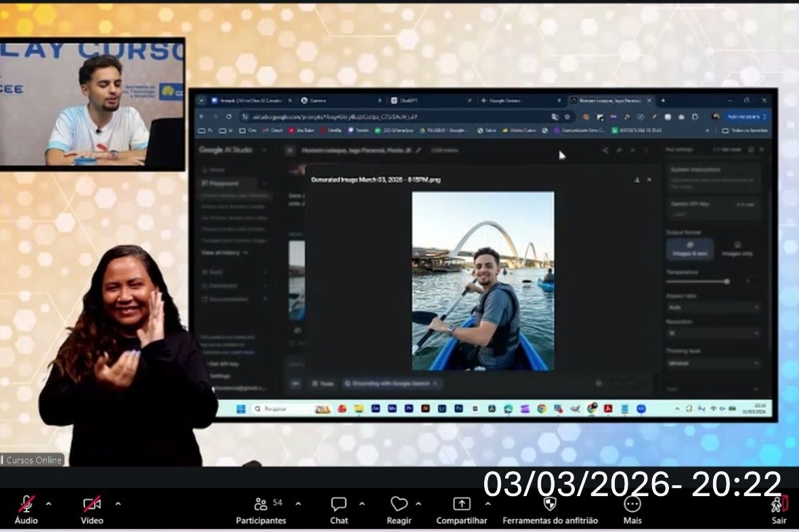The height and width of the screenshot is (532, 799).
Task: Select the sign language interpreter video
Action: click(127, 355)
